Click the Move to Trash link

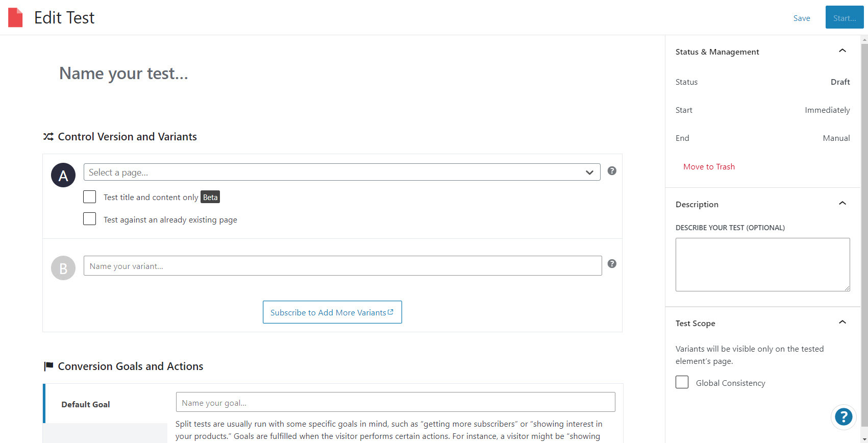[709, 167]
